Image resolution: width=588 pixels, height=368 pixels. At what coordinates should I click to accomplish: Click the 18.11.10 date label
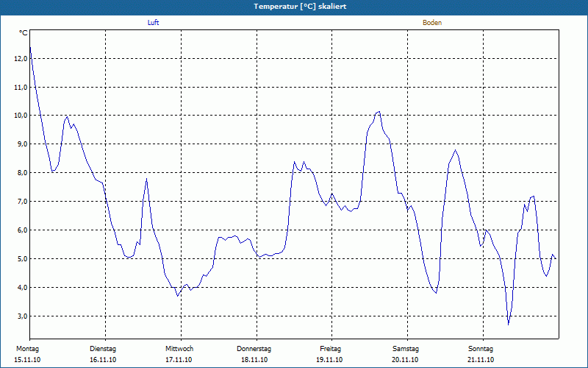(x=254, y=360)
